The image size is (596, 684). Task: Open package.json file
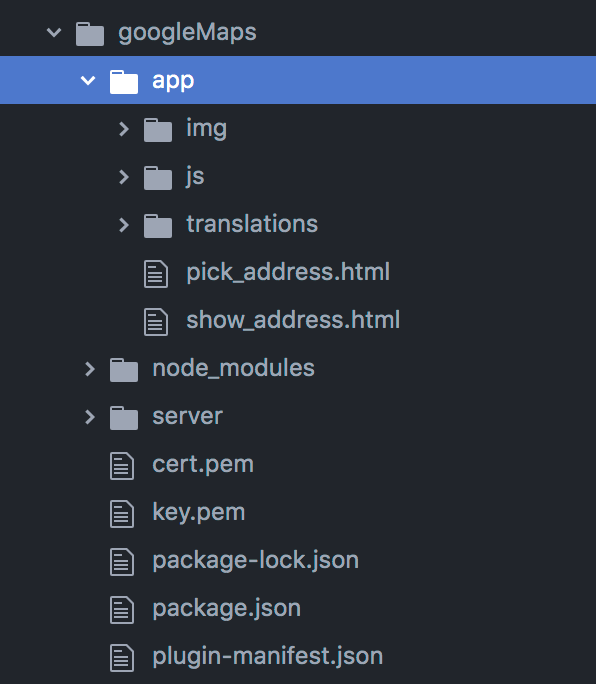click(226, 609)
